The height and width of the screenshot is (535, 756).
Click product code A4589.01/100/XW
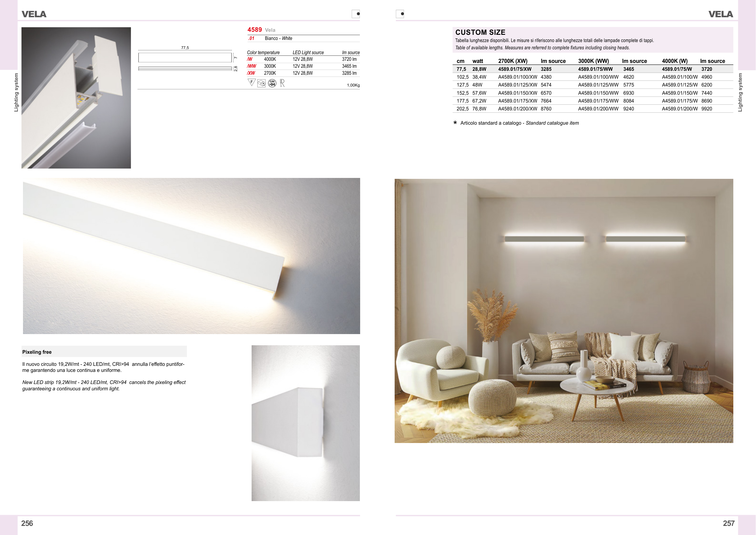click(x=518, y=77)
